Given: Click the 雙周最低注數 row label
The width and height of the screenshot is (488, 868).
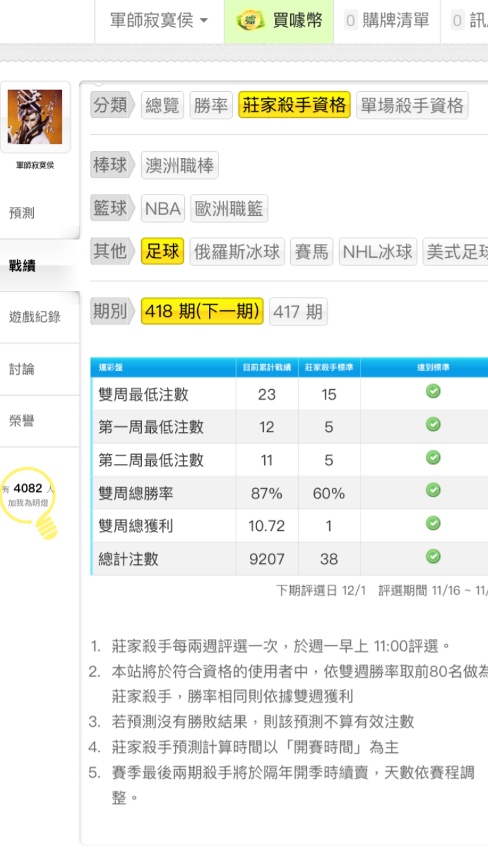Looking at the screenshot, I should [x=143, y=394].
